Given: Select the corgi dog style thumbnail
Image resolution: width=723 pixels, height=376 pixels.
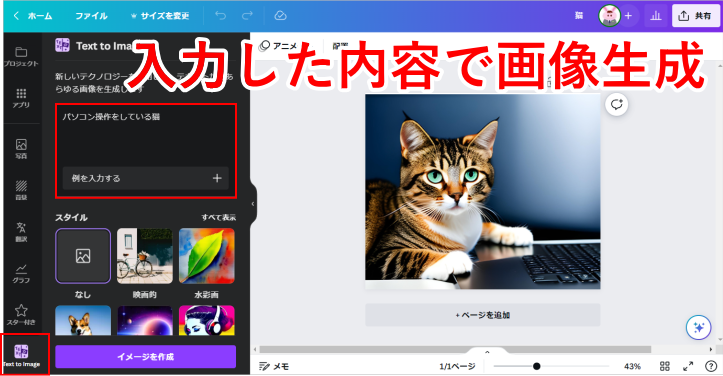Looking at the screenshot, I should point(83,320).
